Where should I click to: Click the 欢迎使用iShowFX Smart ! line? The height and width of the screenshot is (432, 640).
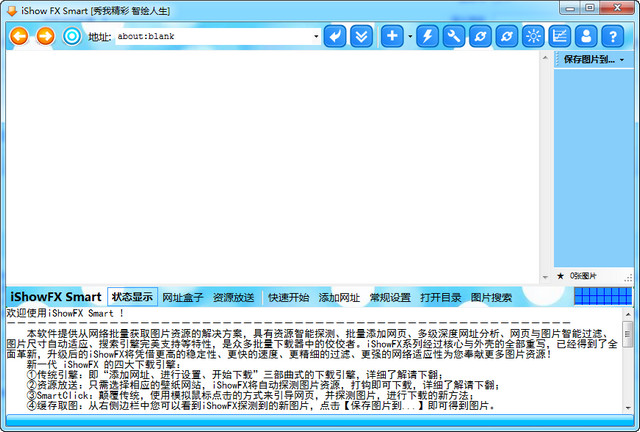point(65,314)
